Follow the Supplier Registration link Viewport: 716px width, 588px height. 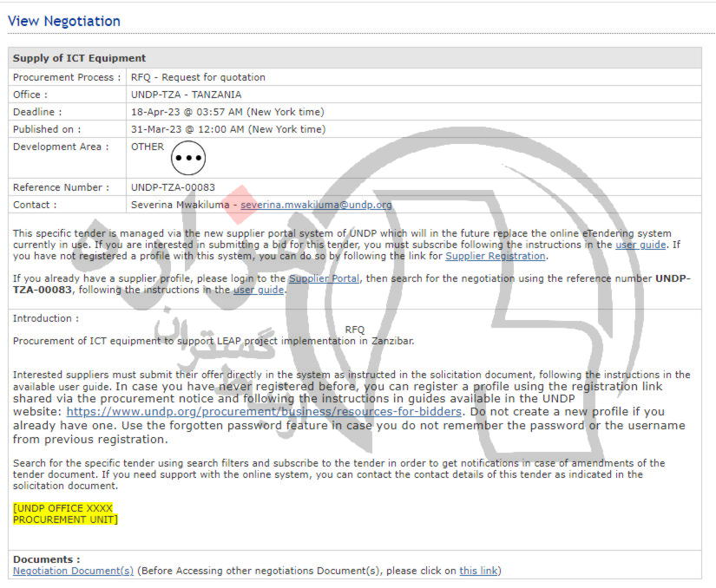point(496,256)
